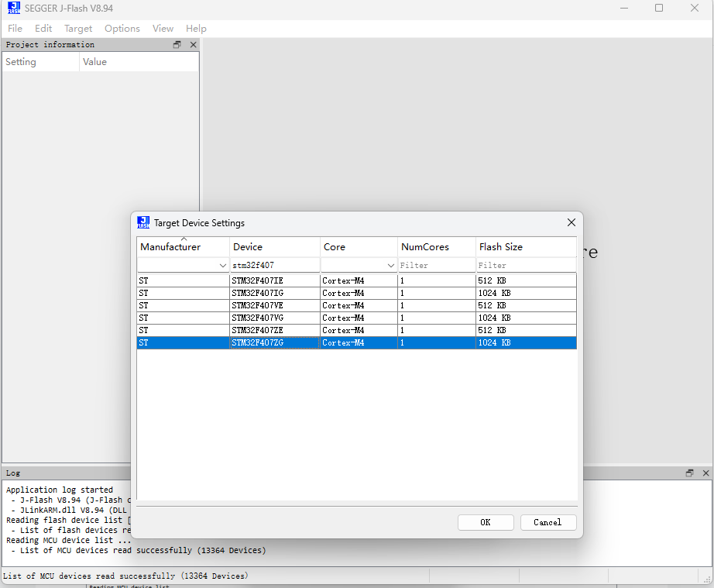Click the J-Flash icon in the main title bar

[14, 8]
